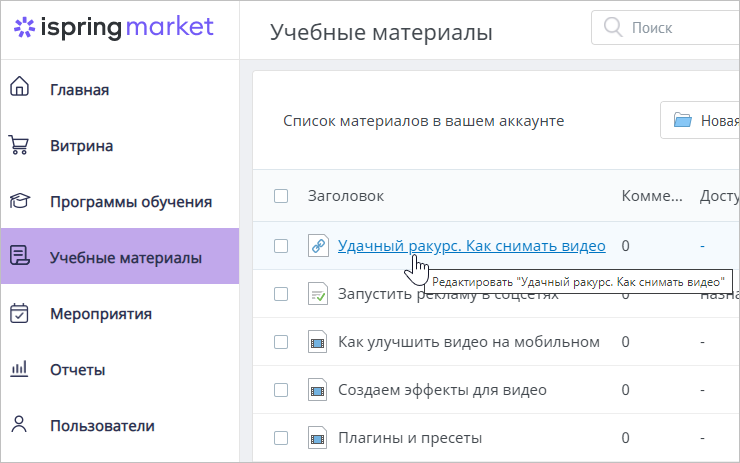Toggle the select-all checkbox next to Заголовок
740x463 pixels.
281,196
